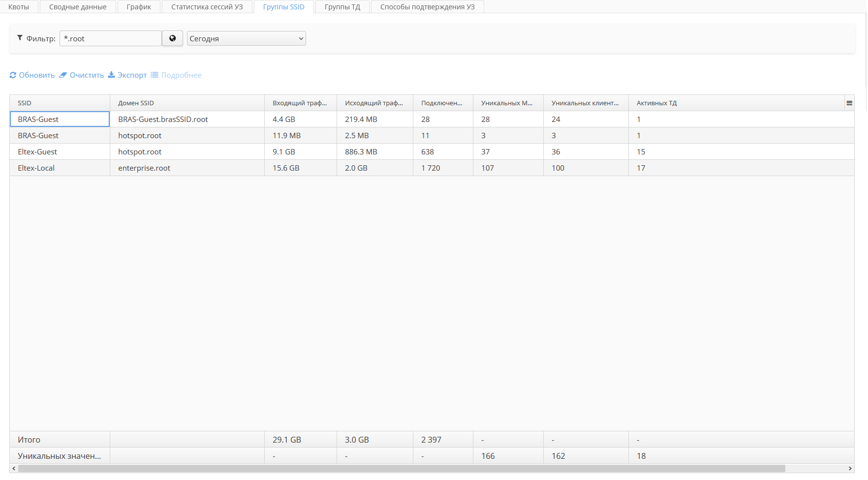Click the filter funnel icon
This screenshot has width=868, height=480.
click(20, 38)
